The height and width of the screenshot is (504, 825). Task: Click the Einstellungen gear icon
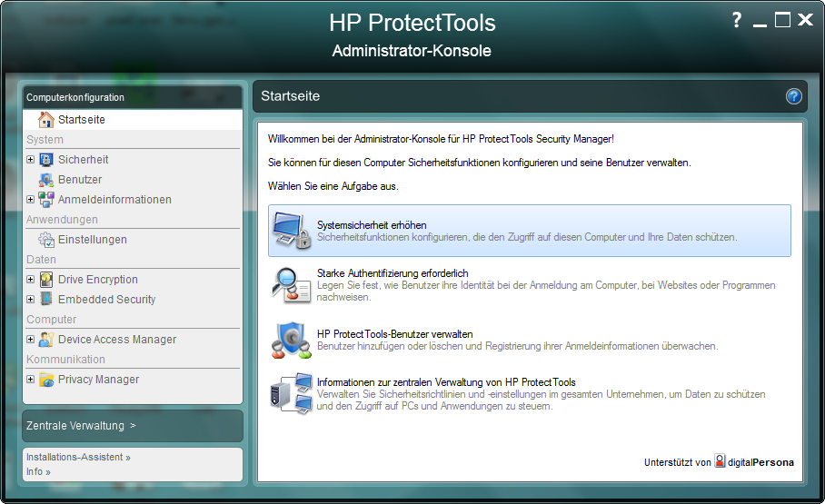pos(46,240)
